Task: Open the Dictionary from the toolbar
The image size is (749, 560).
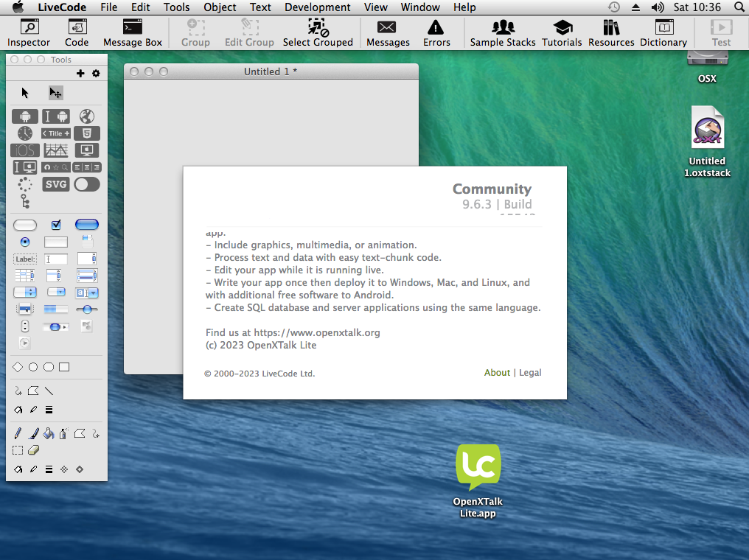Action: (663, 33)
